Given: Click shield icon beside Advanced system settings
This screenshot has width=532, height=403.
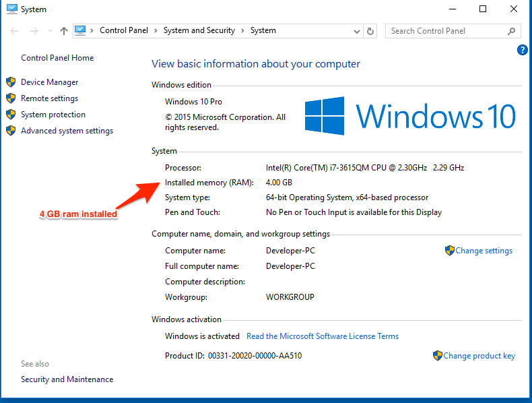Looking at the screenshot, I should 11,130.
